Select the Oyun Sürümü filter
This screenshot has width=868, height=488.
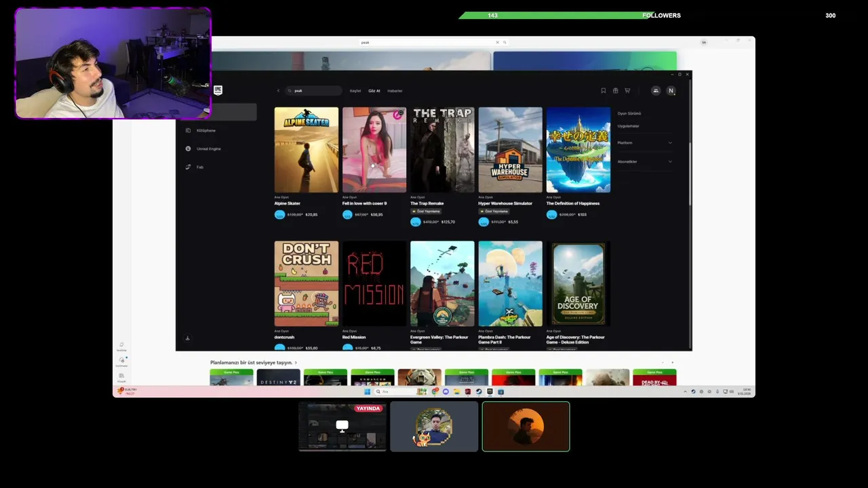629,113
